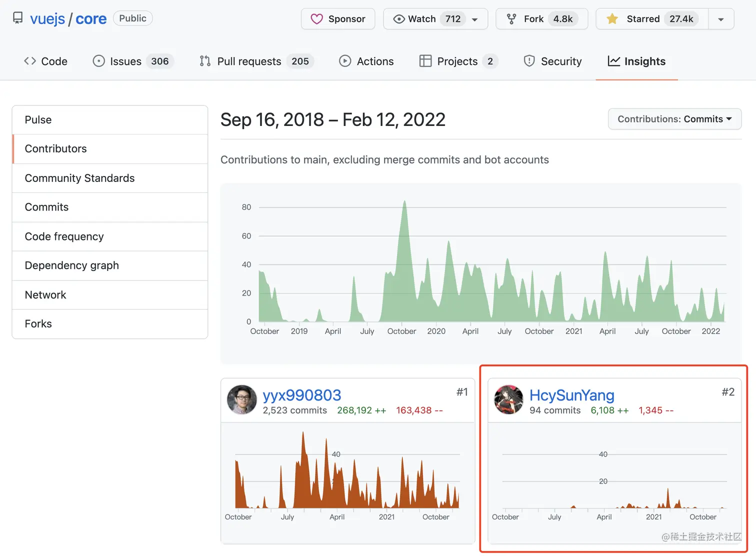756x556 pixels.
Task: Click the 2,523 commits link
Action: (x=295, y=410)
